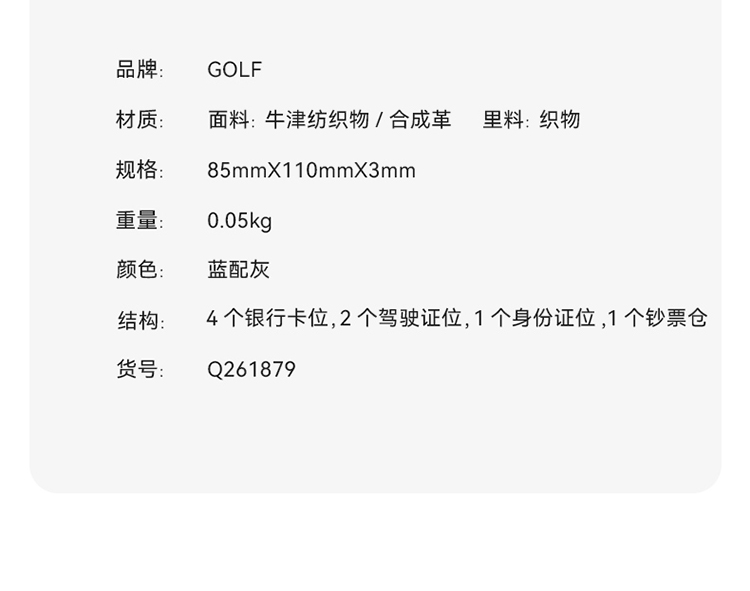
Task: Click the 合成革 material text
Action: [420, 120]
